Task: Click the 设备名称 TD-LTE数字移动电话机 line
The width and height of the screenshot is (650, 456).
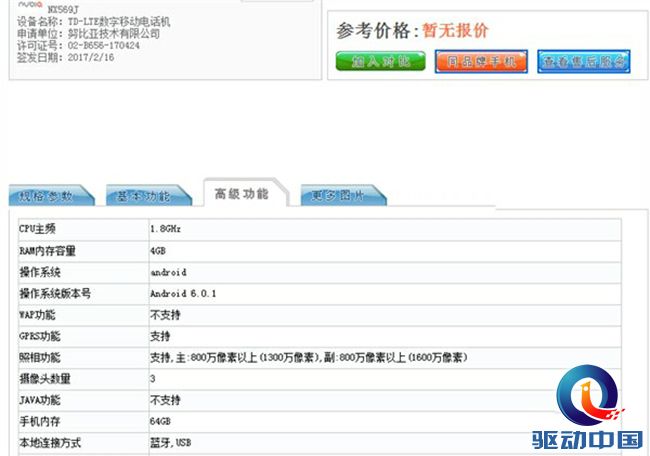Action: (x=94, y=22)
